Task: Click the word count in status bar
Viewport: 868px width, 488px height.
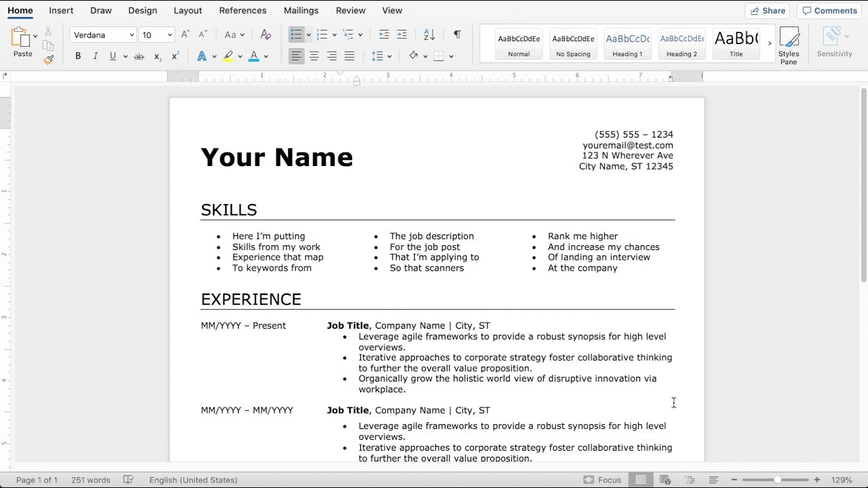Action: pyautogui.click(x=91, y=480)
